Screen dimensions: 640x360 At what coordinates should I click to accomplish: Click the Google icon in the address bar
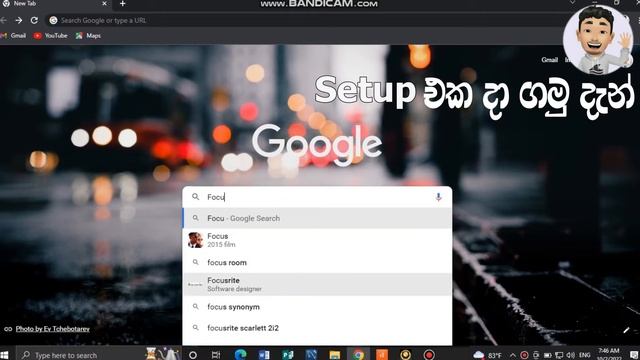pos(53,20)
